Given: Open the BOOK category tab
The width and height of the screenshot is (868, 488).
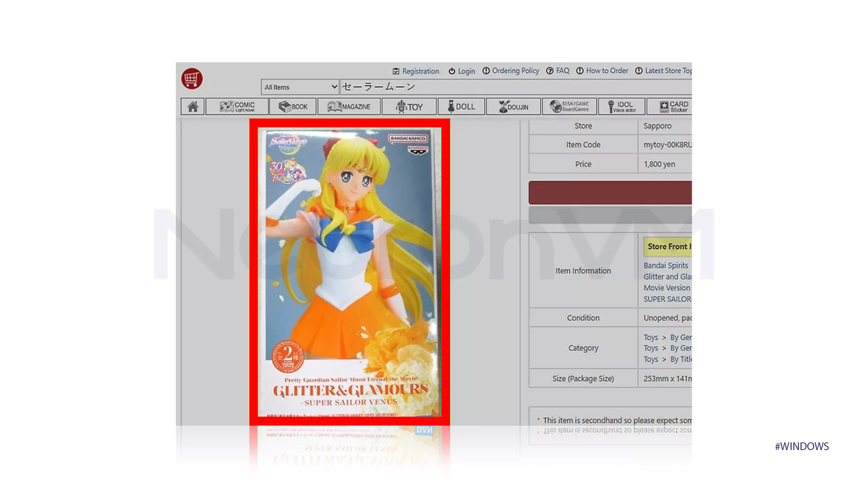Looking at the screenshot, I should pyautogui.click(x=293, y=107).
